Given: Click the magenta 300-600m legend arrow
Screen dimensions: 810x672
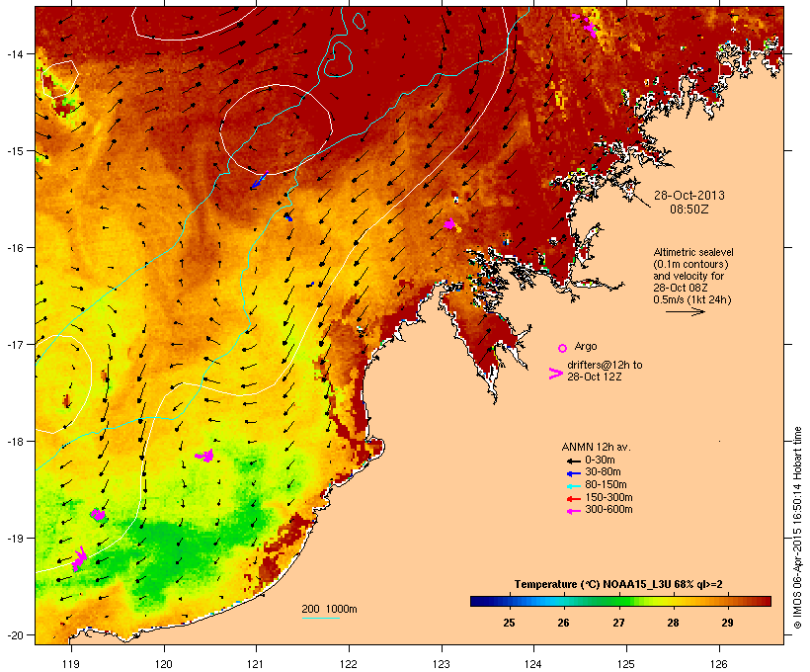Looking at the screenshot, I should tap(573, 511).
